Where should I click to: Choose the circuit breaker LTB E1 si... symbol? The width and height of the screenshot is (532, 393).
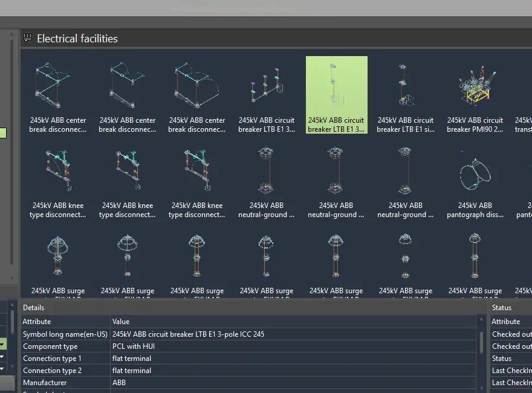pyautogui.click(x=405, y=95)
